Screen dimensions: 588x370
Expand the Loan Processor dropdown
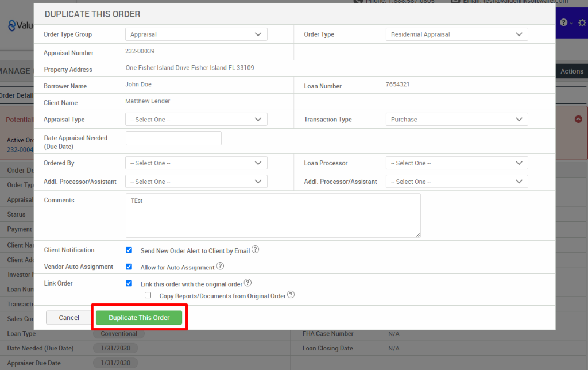(457, 163)
